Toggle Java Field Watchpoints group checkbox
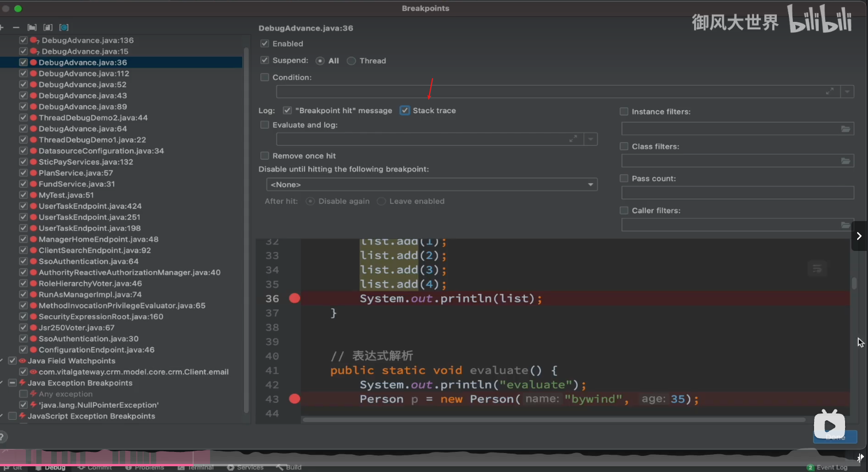 pos(12,361)
